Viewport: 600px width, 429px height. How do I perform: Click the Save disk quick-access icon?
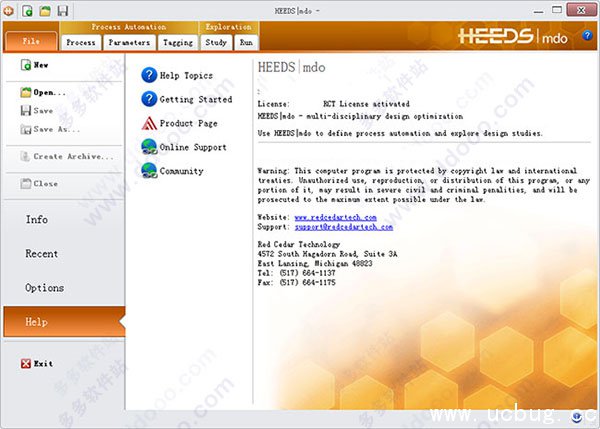(63, 11)
